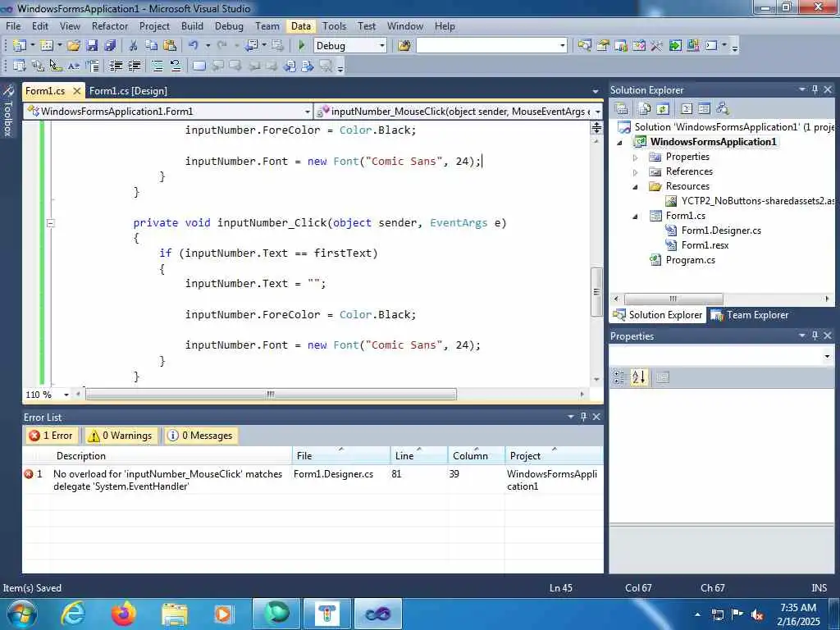Screen dimensions: 840x630
Task: Toggle auto-hide pin on Solution Explorer panel
Action: click(x=815, y=90)
